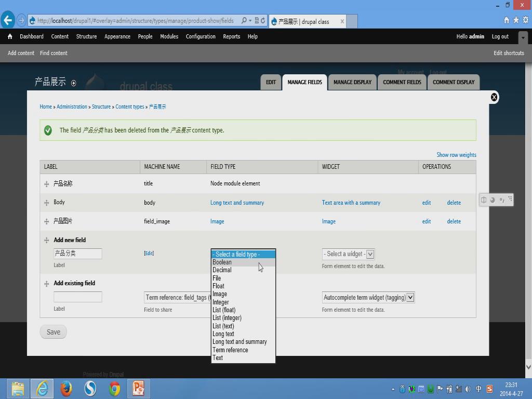Click drag handle of Add new field row

46,240
